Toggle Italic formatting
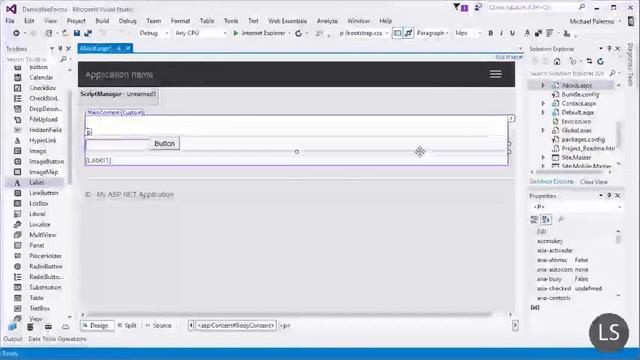 point(501,33)
